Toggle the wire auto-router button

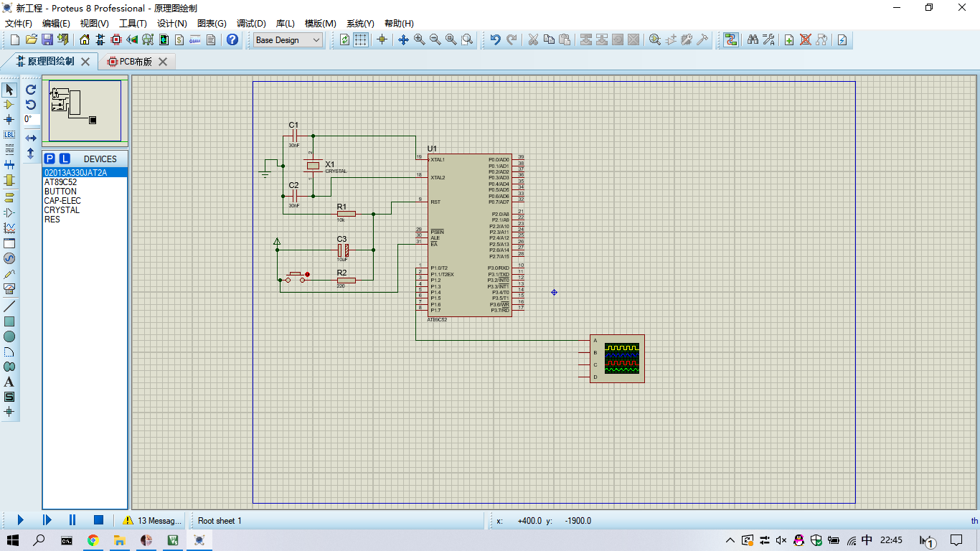(x=730, y=40)
